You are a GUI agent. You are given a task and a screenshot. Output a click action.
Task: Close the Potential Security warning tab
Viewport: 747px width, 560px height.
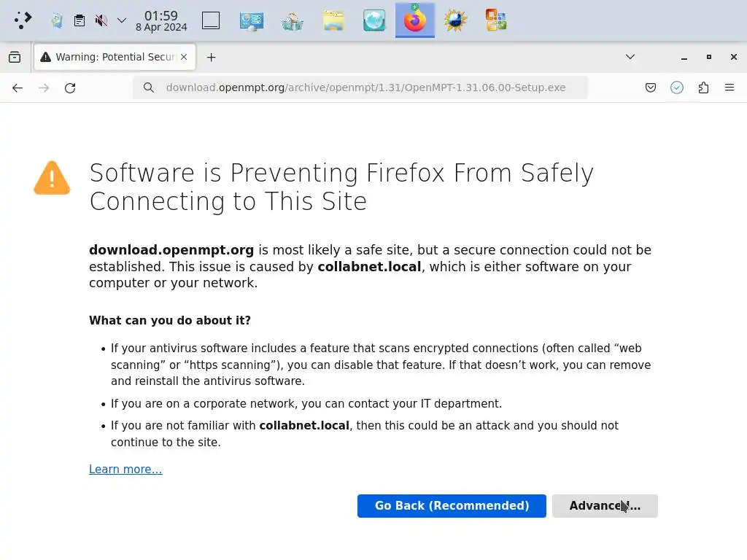pyautogui.click(x=185, y=57)
